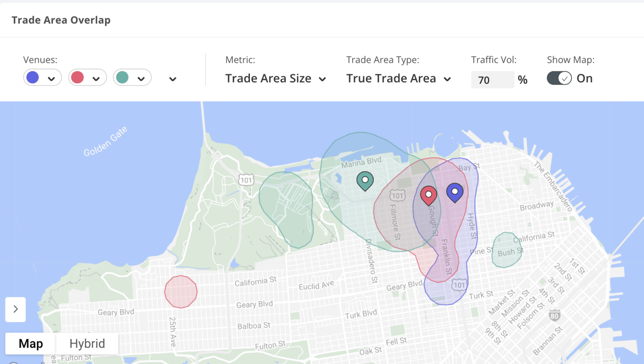Click the teal trade area near Bush St

tap(506, 251)
